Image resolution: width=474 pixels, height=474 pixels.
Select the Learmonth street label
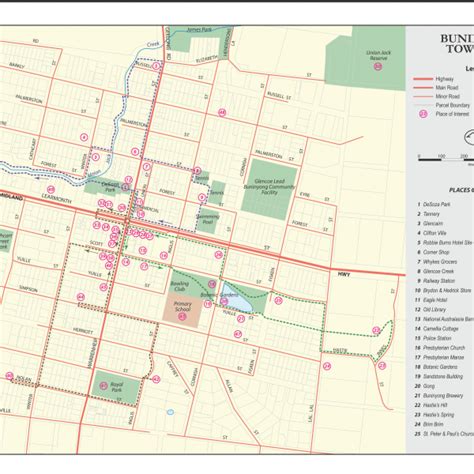tap(56, 198)
